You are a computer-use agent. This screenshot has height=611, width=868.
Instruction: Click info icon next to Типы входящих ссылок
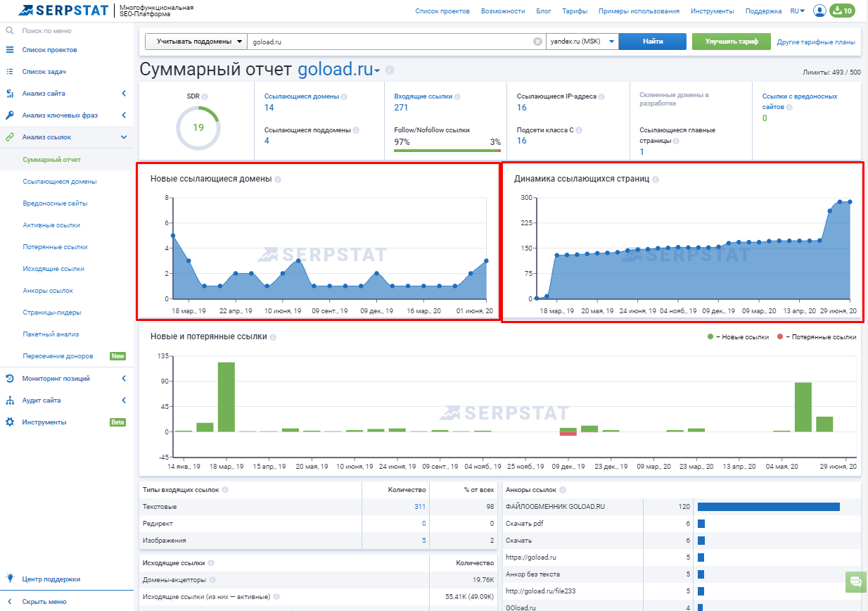coord(225,490)
